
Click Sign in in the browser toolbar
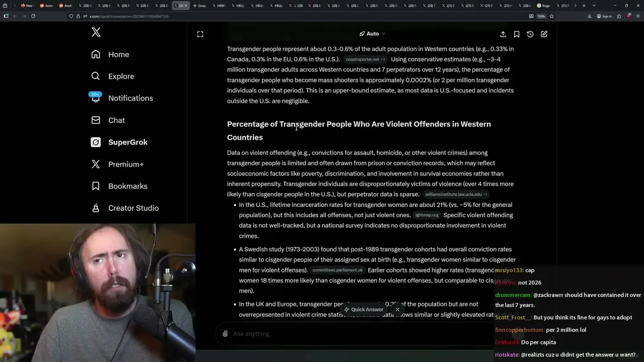click(604, 16)
